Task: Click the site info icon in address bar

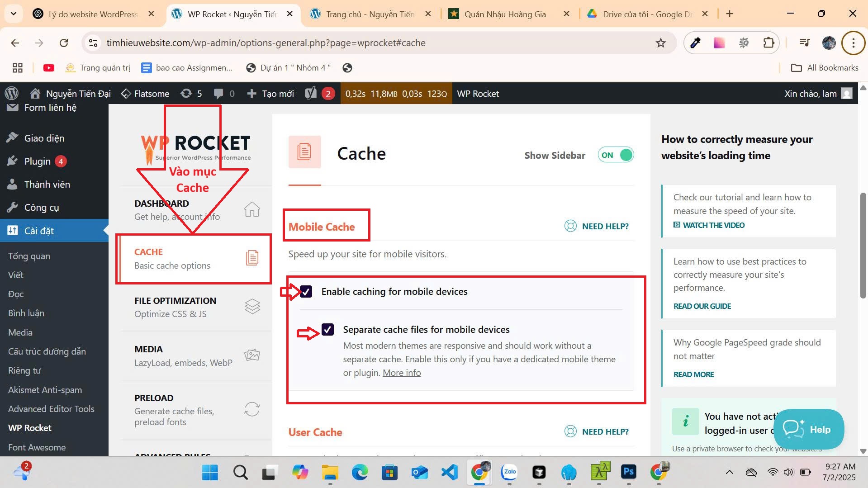Action: tap(93, 43)
